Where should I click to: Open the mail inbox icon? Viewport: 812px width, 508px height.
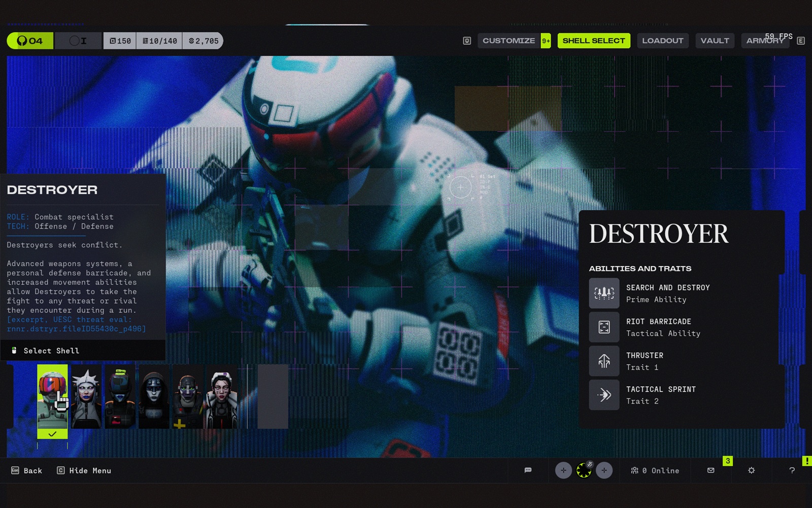(710, 470)
